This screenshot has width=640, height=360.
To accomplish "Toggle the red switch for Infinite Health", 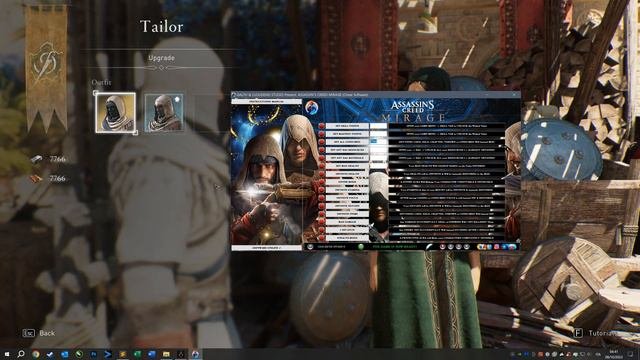I will tap(322, 174).
